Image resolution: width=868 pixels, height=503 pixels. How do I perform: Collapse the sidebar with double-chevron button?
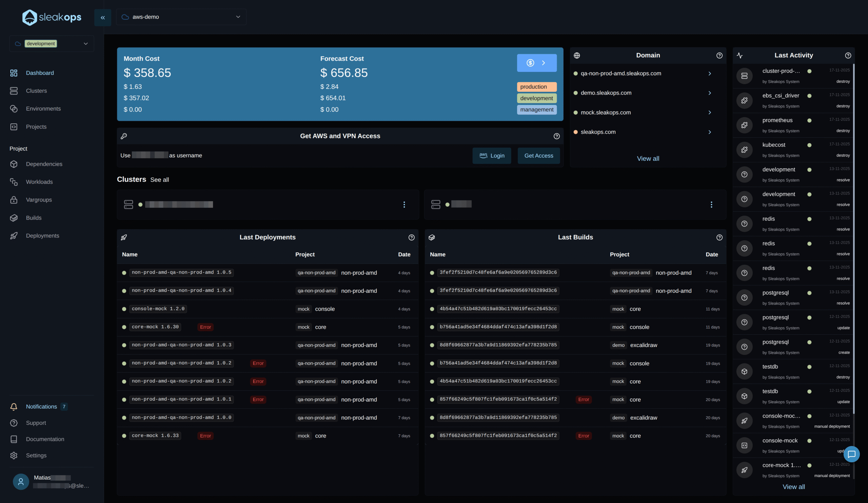pos(103,18)
